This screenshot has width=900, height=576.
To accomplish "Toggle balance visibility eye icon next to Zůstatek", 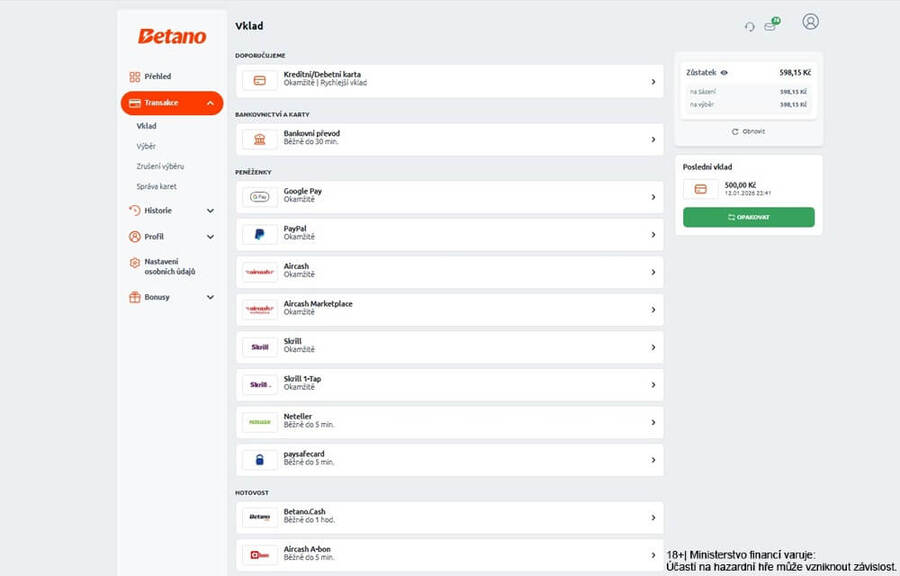I will (724, 73).
